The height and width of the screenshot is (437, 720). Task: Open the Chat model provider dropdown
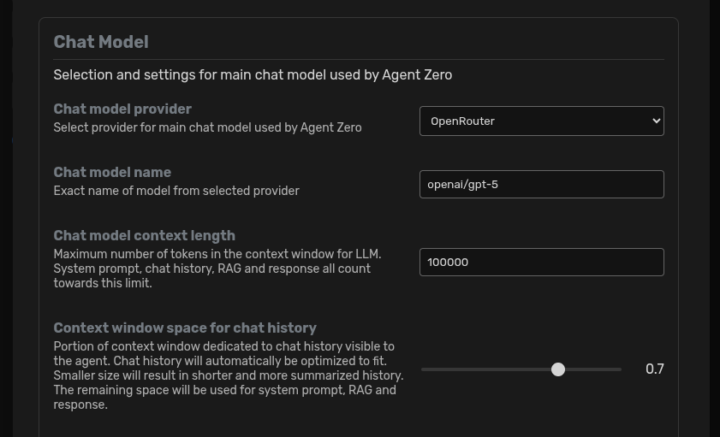540,121
